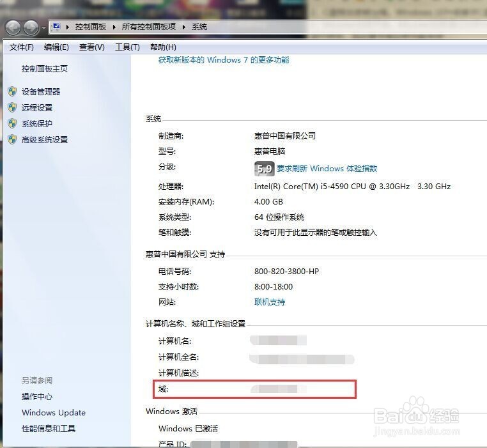This screenshot has height=448, width=487.
Task: Select 控制面板 in the breadcrumb
Action: (x=90, y=27)
